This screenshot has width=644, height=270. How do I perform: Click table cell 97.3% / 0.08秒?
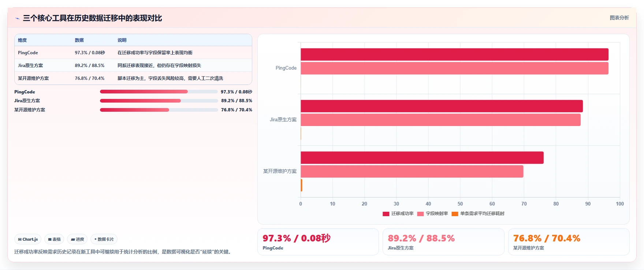90,53
